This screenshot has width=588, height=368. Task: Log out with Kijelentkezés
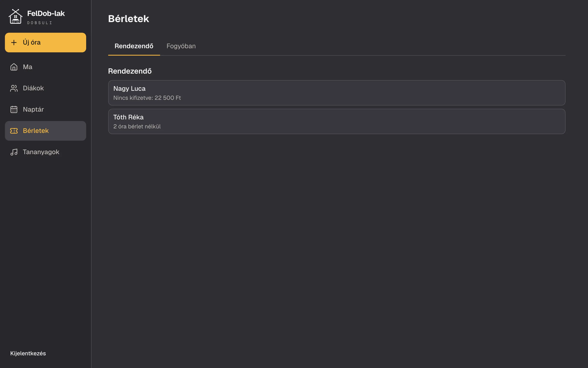(x=28, y=353)
